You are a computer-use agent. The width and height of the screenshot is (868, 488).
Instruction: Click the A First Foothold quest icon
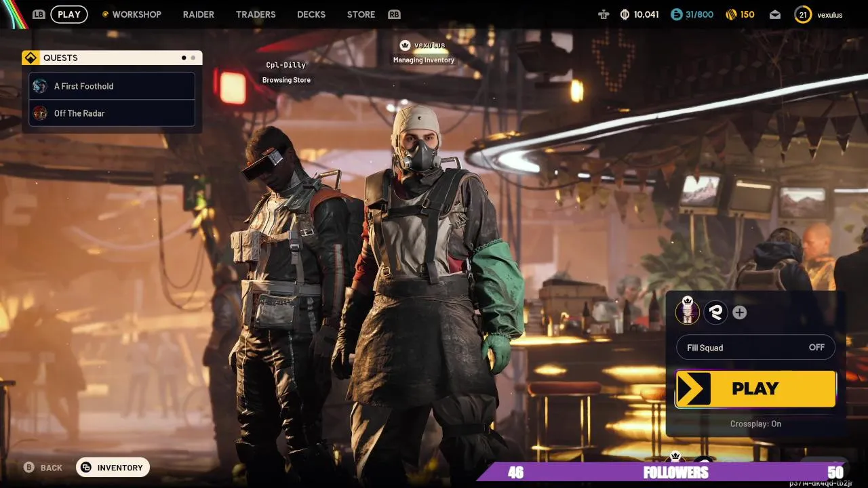point(41,86)
